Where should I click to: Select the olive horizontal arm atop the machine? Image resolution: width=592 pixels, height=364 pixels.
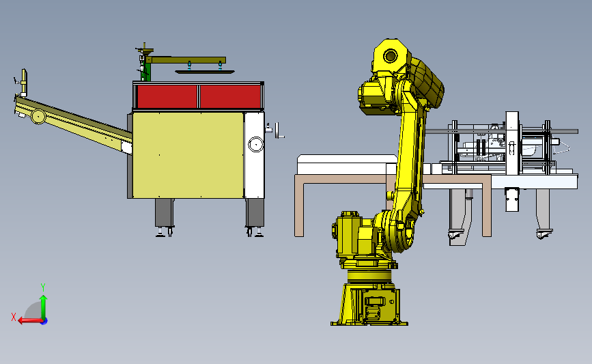pyautogui.click(x=186, y=60)
